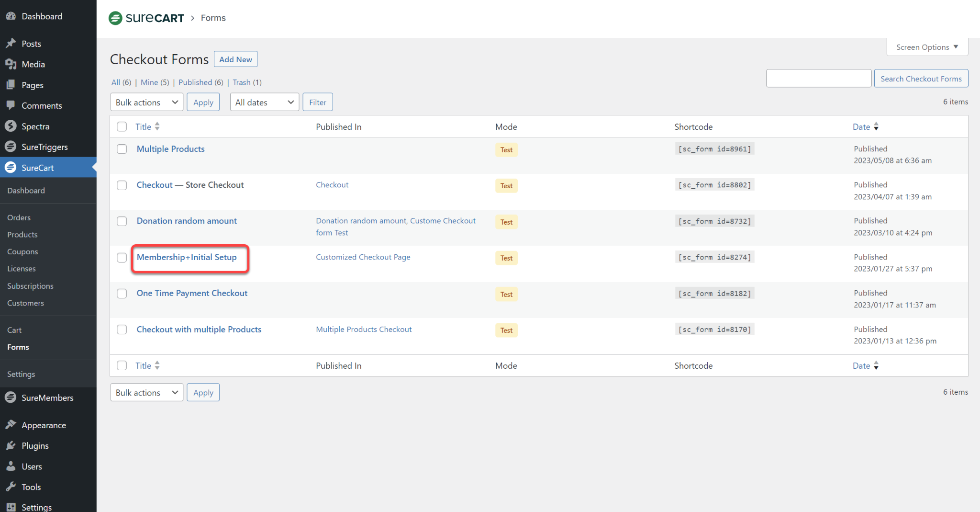Click the Plugins icon in sidebar
The height and width of the screenshot is (512, 980).
tap(11, 445)
